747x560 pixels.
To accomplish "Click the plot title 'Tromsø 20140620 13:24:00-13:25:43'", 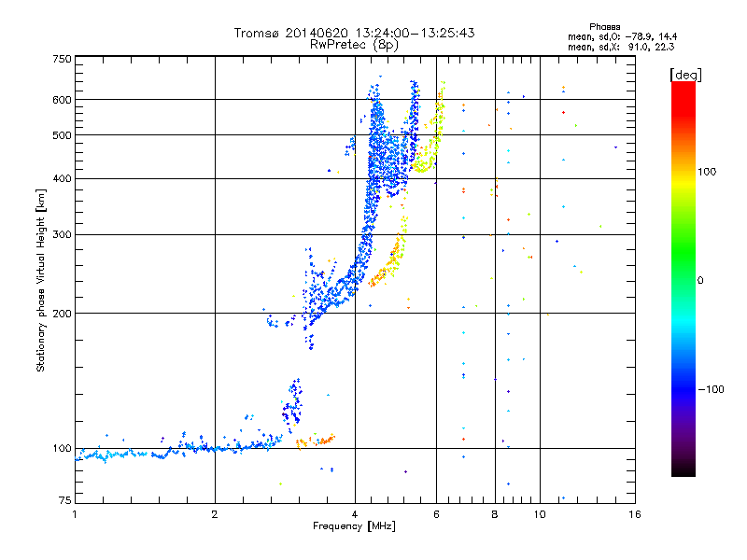I will pos(354,33).
